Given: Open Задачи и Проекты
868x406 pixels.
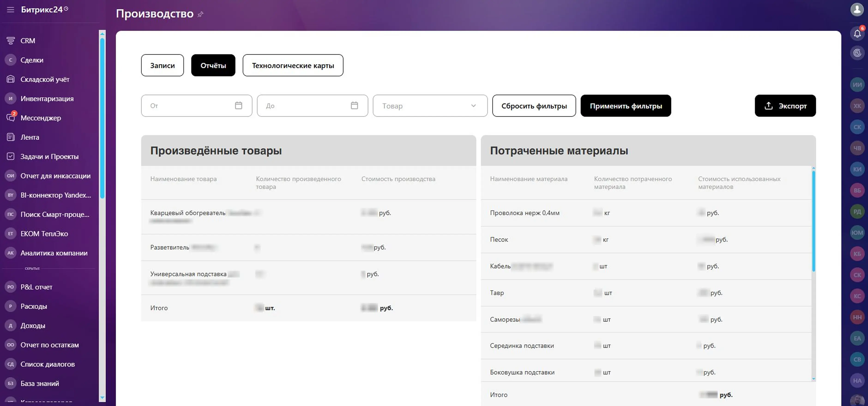Looking at the screenshot, I should (x=49, y=157).
